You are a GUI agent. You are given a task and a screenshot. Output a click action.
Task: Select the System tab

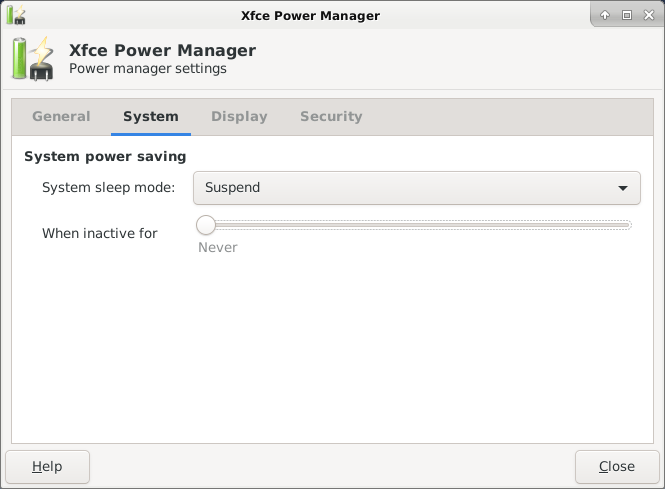150,116
